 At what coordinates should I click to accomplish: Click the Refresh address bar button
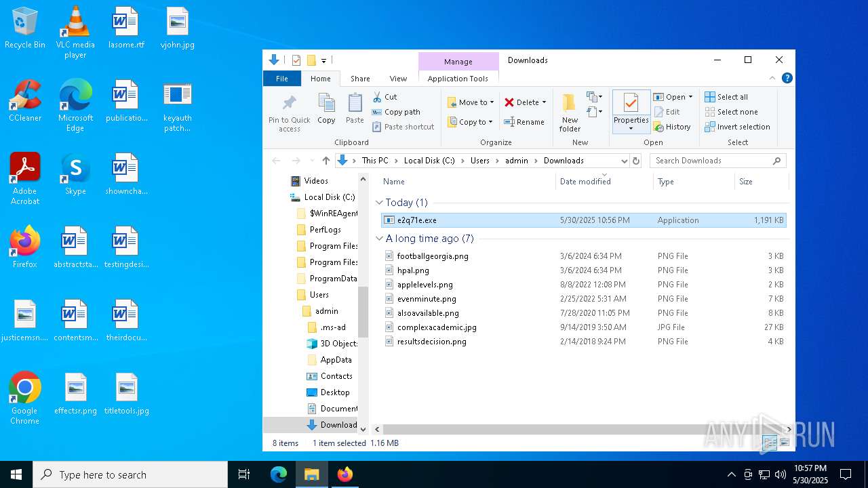(635, 161)
